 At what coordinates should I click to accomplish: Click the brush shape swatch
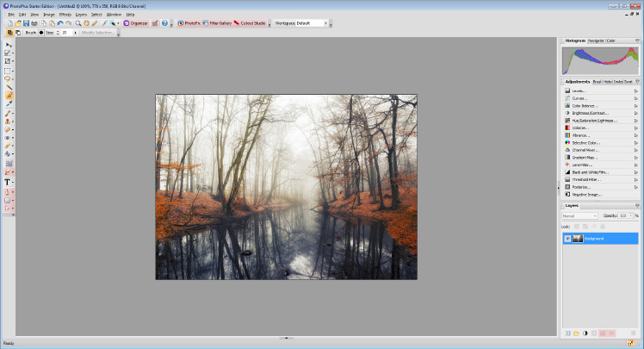point(41,33)
